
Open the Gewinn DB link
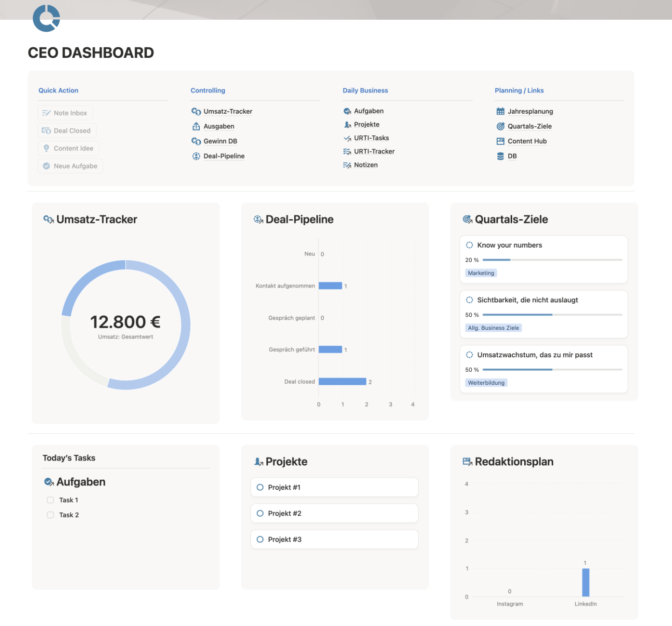(x=220, y=141)
